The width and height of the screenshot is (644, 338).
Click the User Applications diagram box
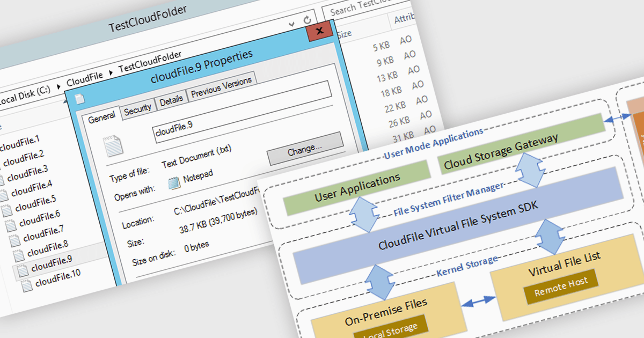(x=357, y=188)
